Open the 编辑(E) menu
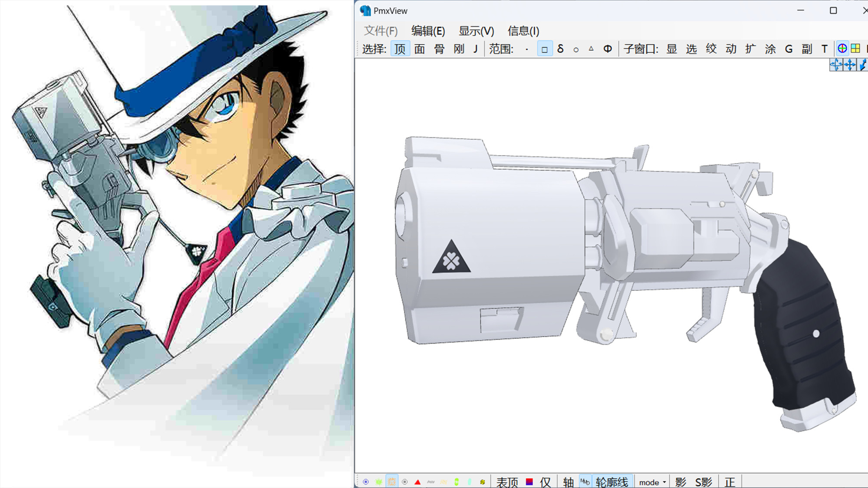This screenshot has width=868, height=488. pyautogui.click(x=428, y=31)
